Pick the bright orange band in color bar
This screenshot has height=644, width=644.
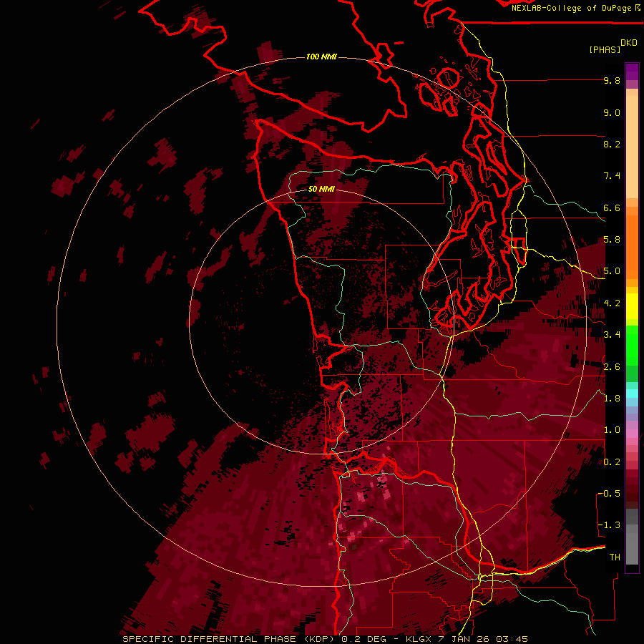pos(632,247)
